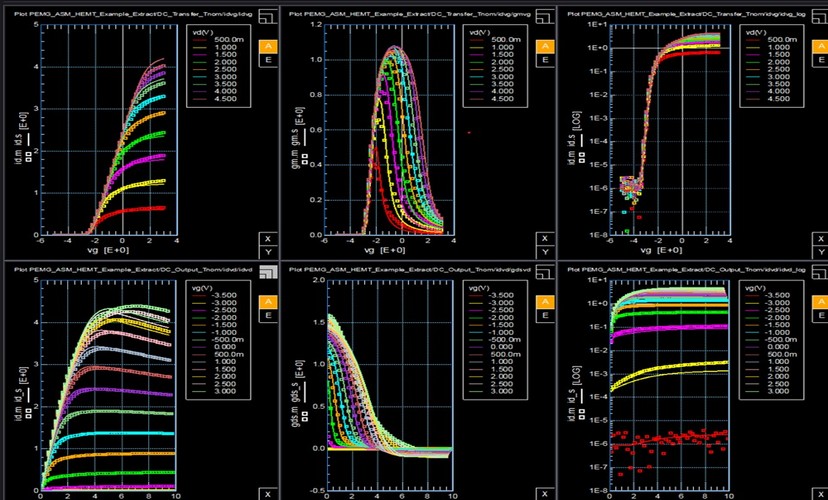
Task: Toggle the A button in gmvg plot
Action: tap(545, 46)
